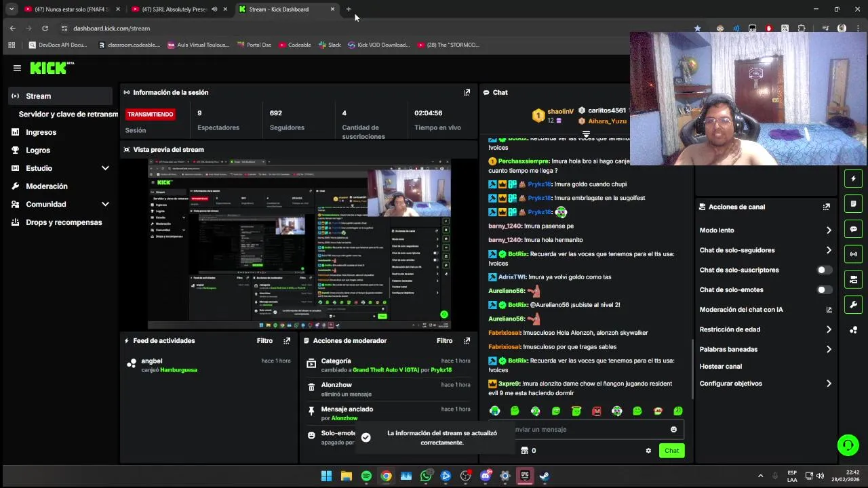
Task: Expand Configurar objetivos options
Action: (x=829, y=384)
